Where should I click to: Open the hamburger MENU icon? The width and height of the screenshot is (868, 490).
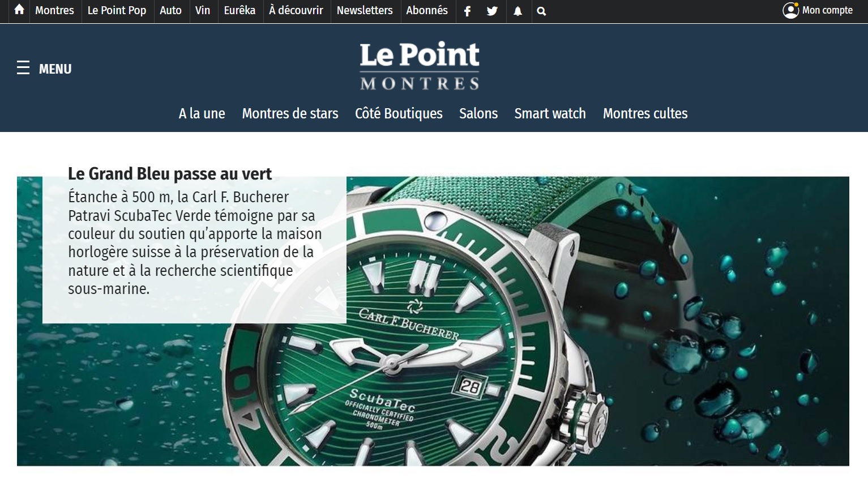pos(23,68)
